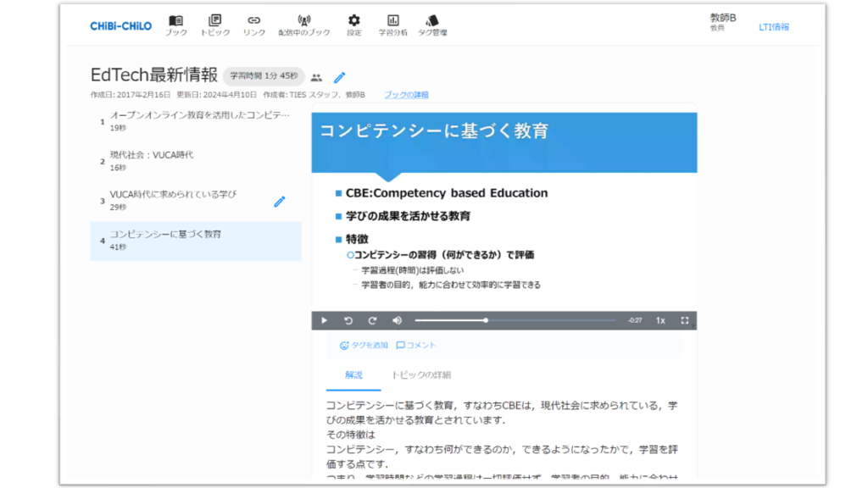Open the ブック (Book) menu icon

[x=175, y=21]
